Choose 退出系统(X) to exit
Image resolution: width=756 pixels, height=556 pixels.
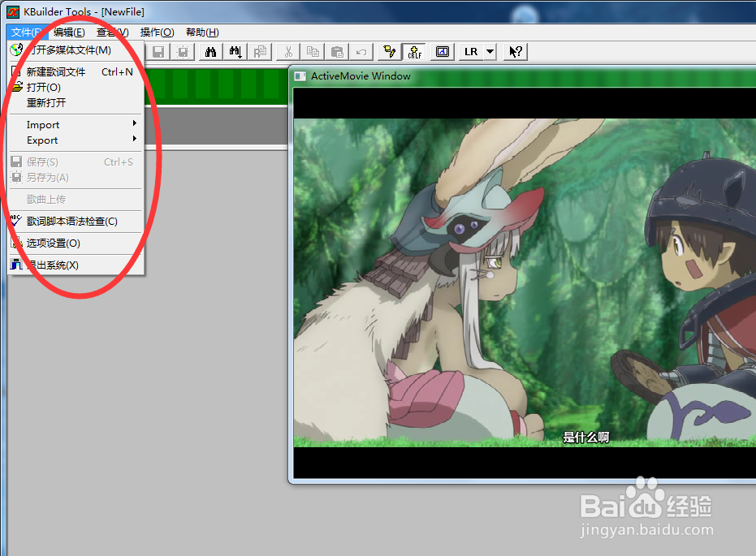point(76,265)
